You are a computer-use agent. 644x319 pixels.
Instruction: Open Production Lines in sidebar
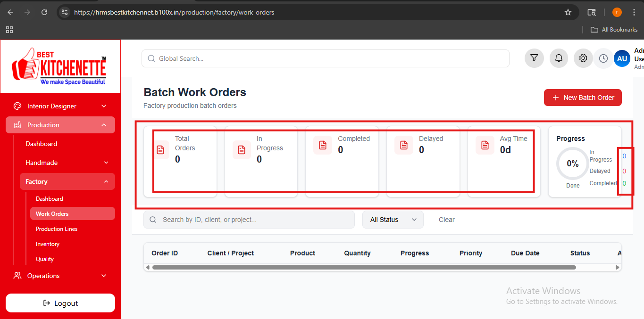(x=57, y=229)
